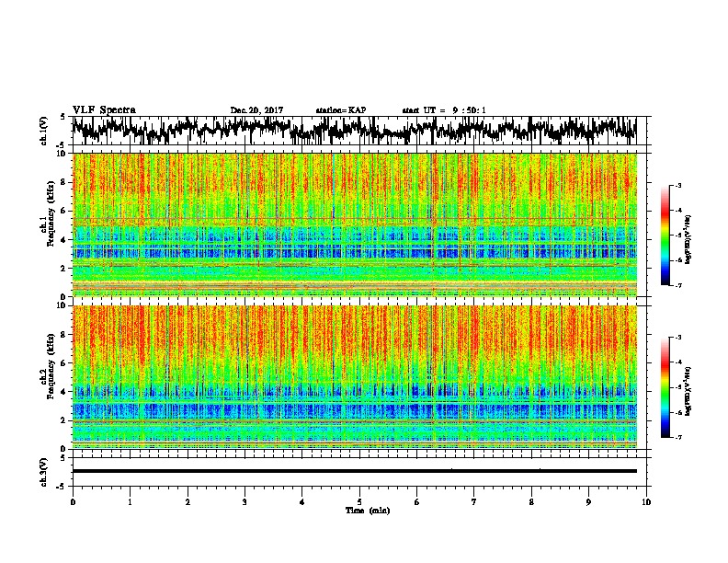
Task: Click the ch.2 color scale bar
Action: 665,387
